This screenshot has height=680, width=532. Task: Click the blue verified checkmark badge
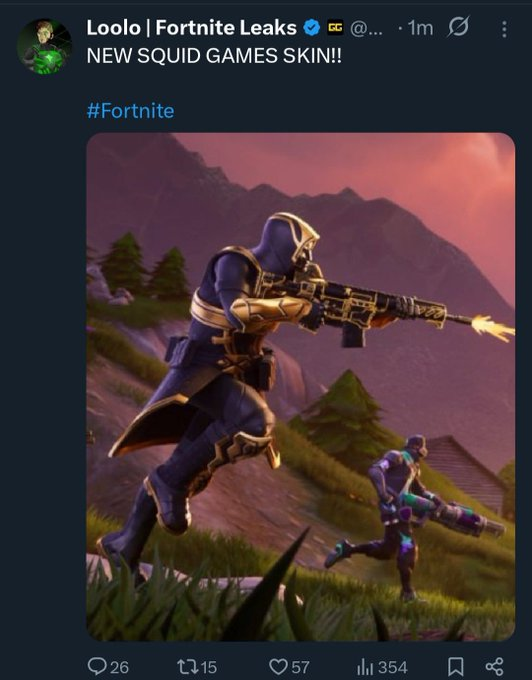pyautogui.click(x=311, y=28)
